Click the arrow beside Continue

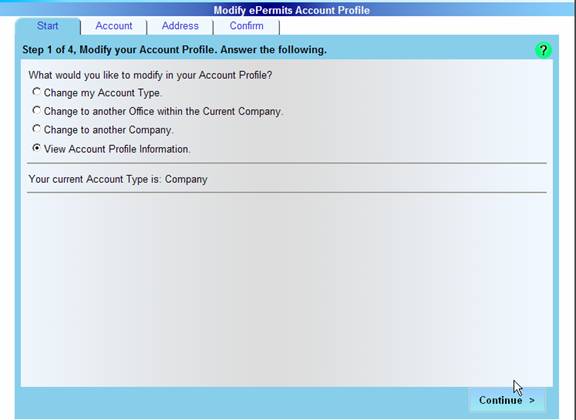click(532, 401)
